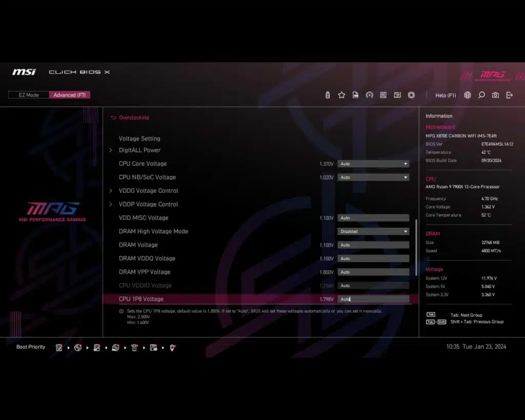Select CPU Core Voltage label
The width and height of the screenshot is (525, 420).
tap(143, 164)
